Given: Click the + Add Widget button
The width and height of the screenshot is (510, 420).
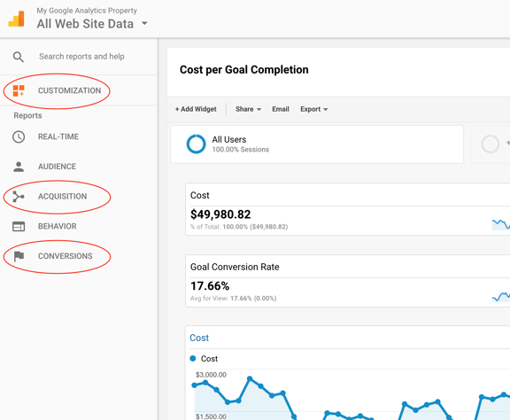Looking at the screenshot, I should point(196,109).
